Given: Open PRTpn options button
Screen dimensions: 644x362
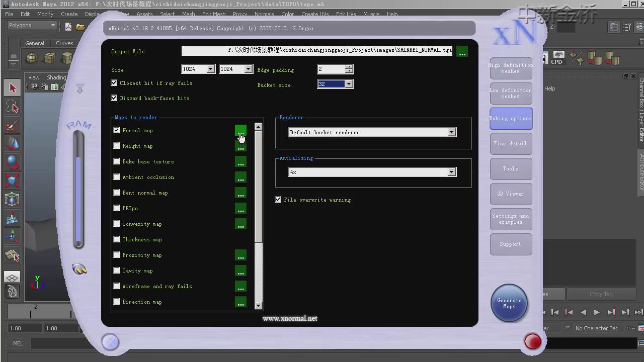Looking at the screenshot, I should (240, 209).
